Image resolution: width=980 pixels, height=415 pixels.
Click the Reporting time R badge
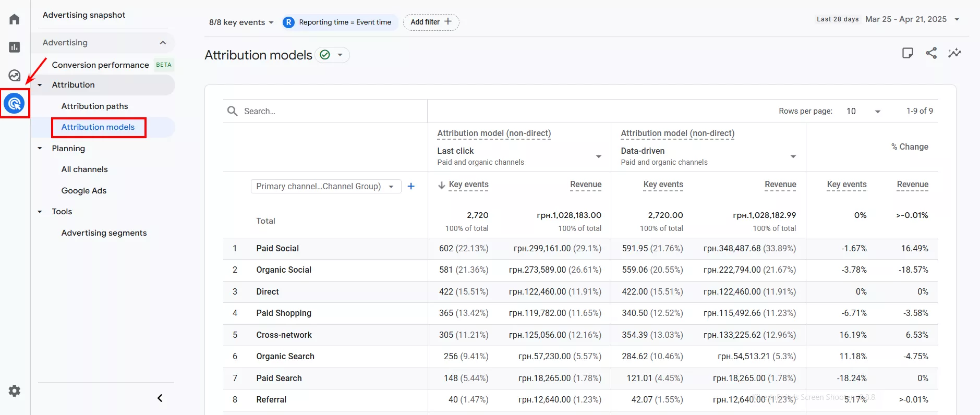(x=288, y=22)
